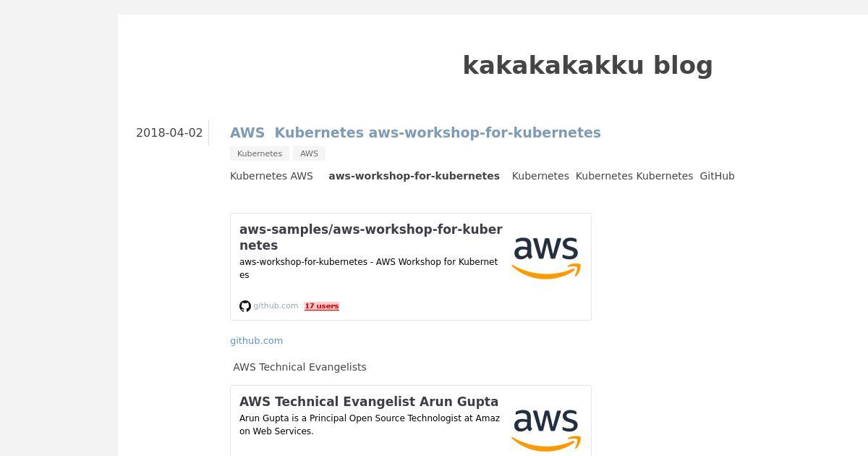This screenshot has height=456, width=868.
Task: Open the AWS Kubernetes aws-workshop-for-kubernetes post title
Action: pyautogui.click(x=415, y=132)
